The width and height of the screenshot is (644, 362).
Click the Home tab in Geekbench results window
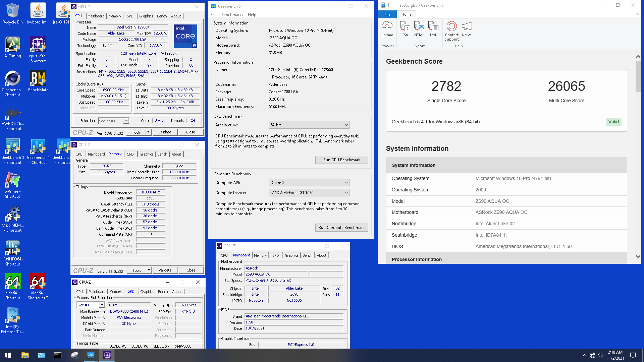click(406, 14)
